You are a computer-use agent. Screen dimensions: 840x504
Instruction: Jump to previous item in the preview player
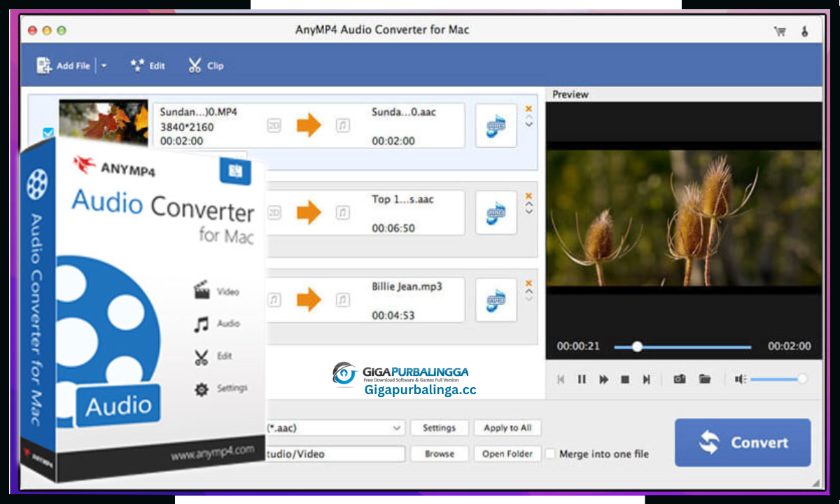pyautogui.click(x=561, y=379)
